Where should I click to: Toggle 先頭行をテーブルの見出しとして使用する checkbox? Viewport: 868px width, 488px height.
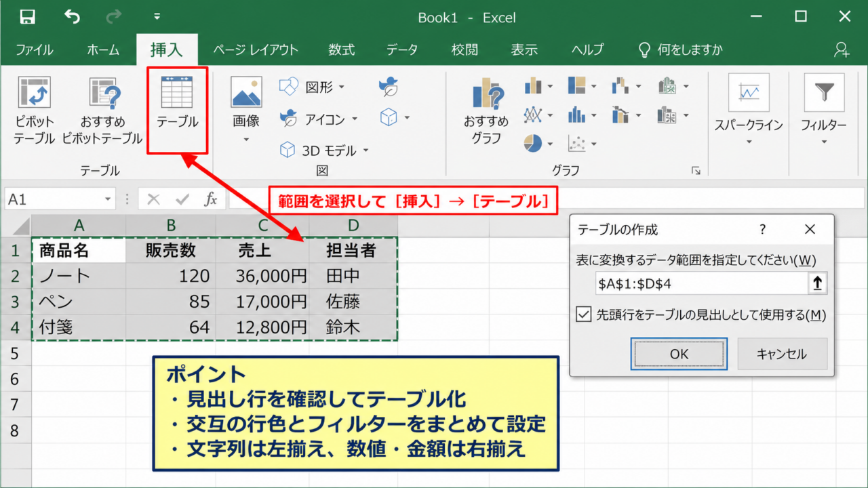click(583, 314)
